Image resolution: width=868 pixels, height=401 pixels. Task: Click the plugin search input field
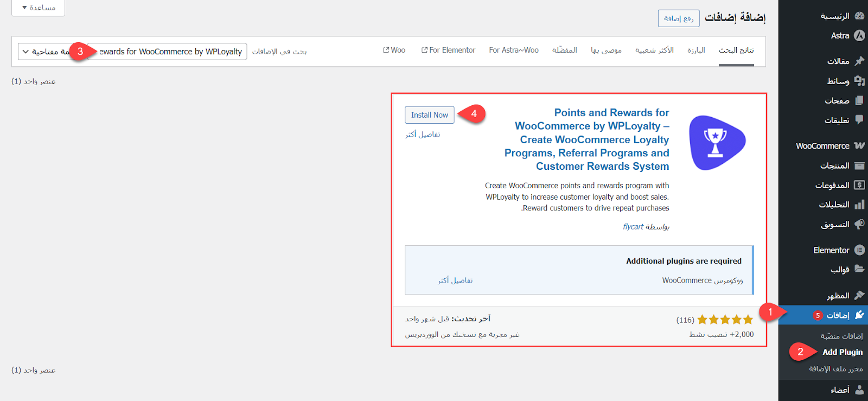(168, 52)
